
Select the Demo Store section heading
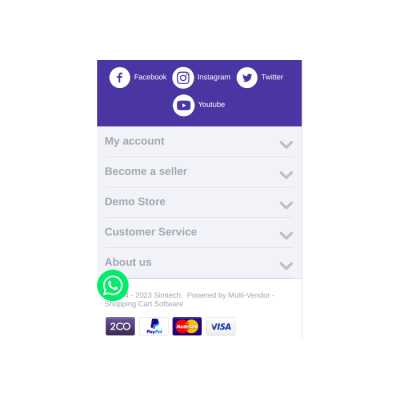[135, 201]
